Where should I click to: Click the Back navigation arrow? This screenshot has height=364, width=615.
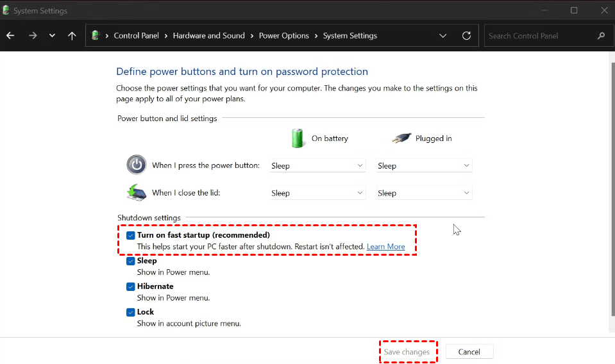10,36
